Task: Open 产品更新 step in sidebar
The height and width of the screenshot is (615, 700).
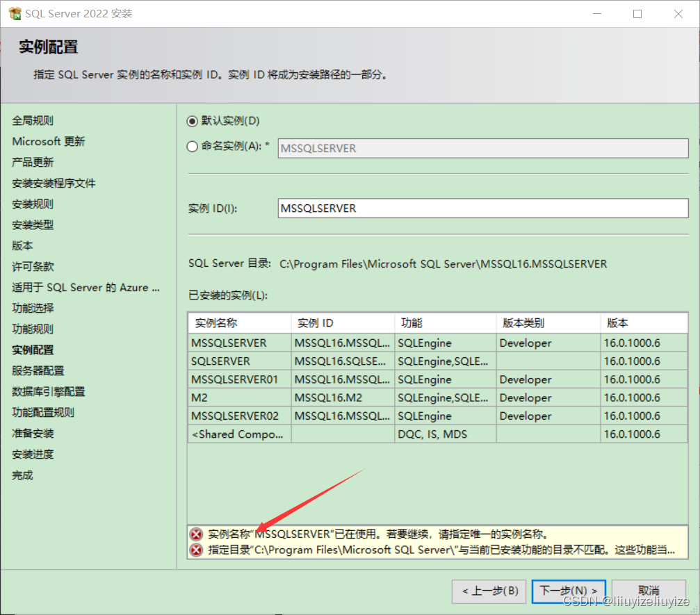Action: [33, 163]
